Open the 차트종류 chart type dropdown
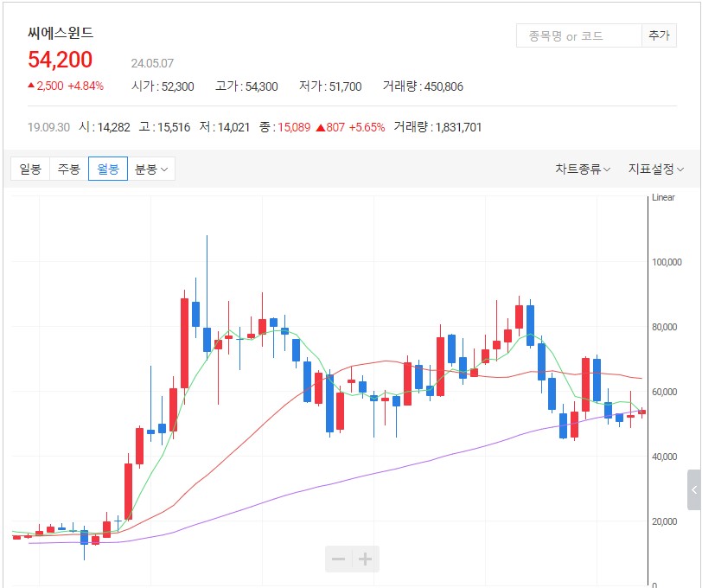The image size is (702, 588). click(x=583, y=169)
